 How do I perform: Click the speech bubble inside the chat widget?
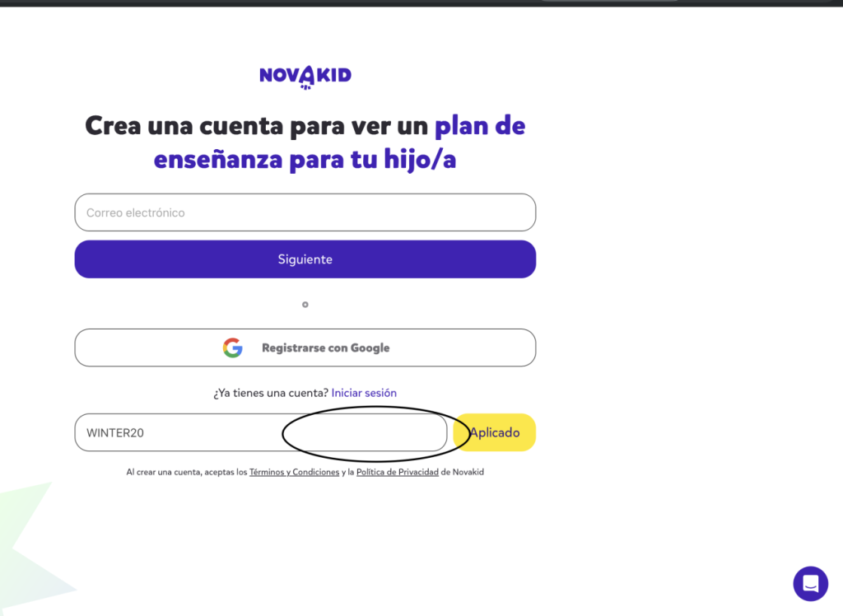(810, 583)
